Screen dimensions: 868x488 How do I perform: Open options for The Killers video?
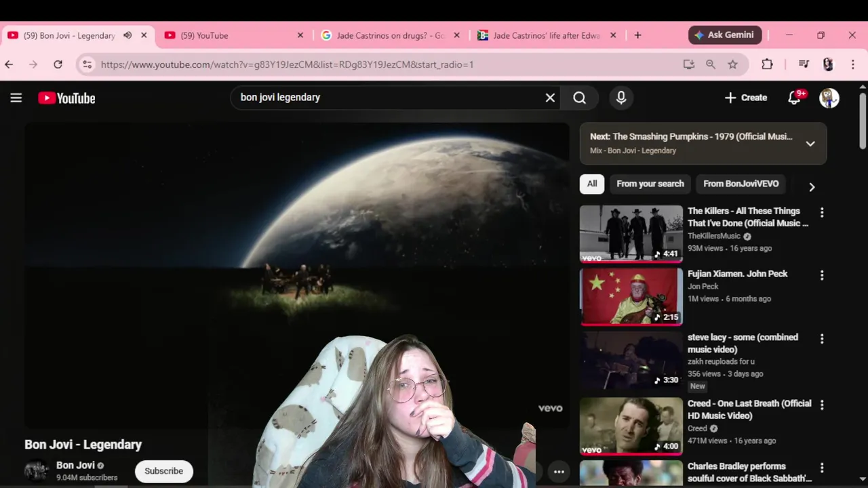click(x=822, y=213)
